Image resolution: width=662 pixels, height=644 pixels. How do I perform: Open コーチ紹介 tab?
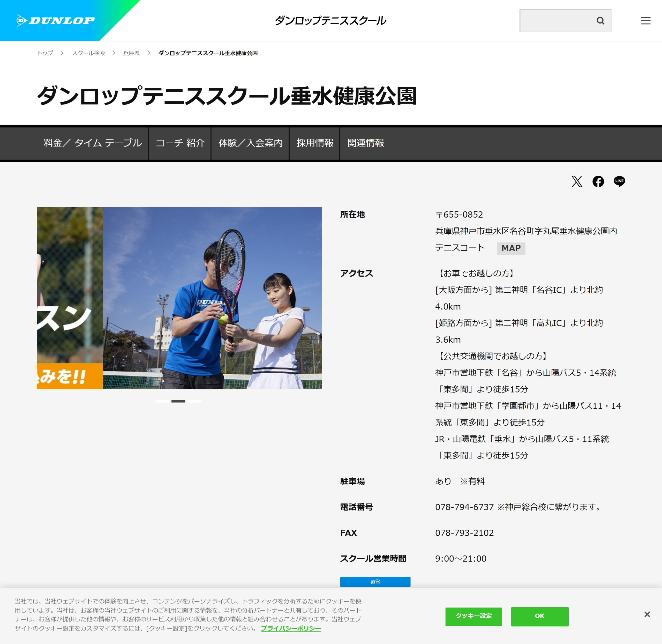[180, 143]
